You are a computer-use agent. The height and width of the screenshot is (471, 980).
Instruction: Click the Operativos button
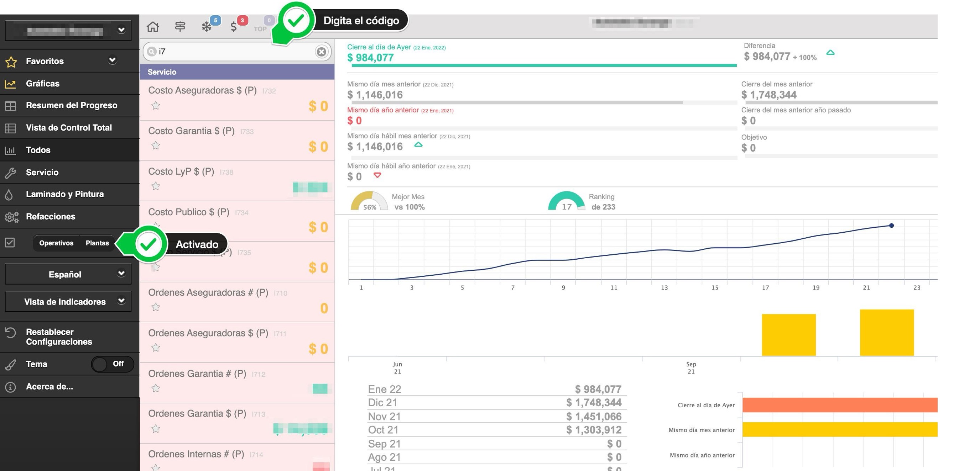pos(56,243)
